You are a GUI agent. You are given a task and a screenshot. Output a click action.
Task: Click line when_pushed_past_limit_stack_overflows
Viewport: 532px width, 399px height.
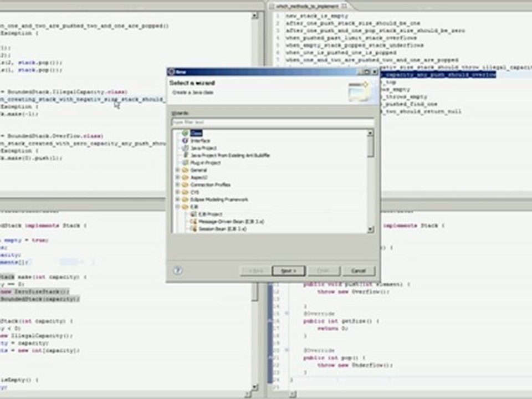[351, 38]
